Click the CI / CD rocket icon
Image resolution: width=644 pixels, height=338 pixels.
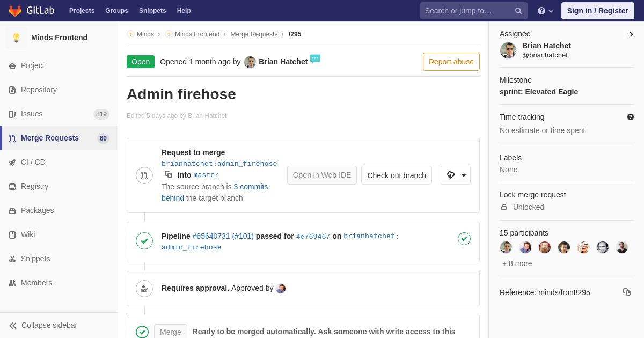12,163
